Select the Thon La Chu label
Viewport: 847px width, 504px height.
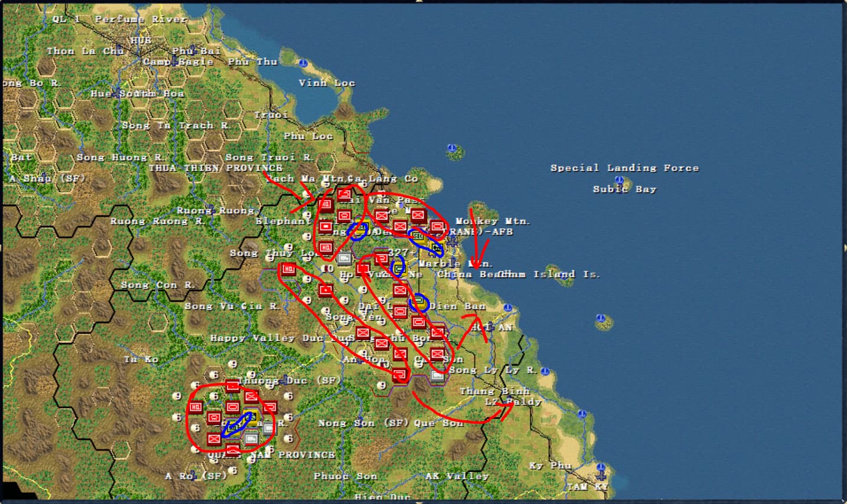point(85,51)
